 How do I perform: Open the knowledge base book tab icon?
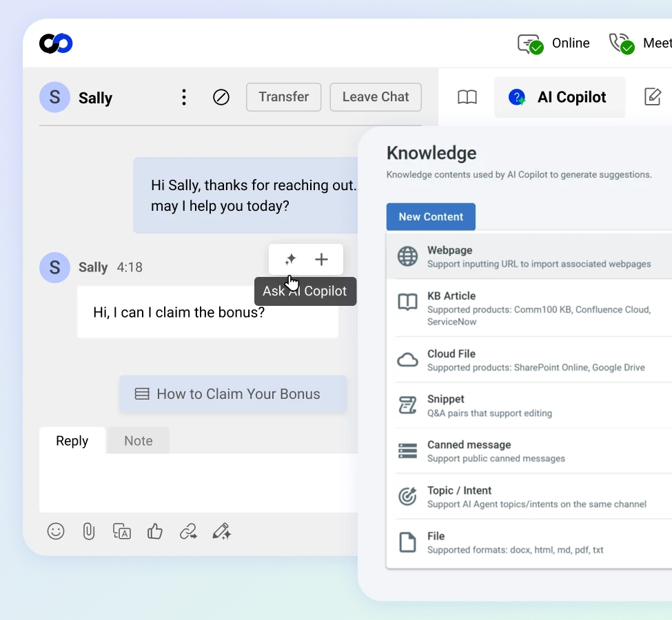click(x=467, y=97)
